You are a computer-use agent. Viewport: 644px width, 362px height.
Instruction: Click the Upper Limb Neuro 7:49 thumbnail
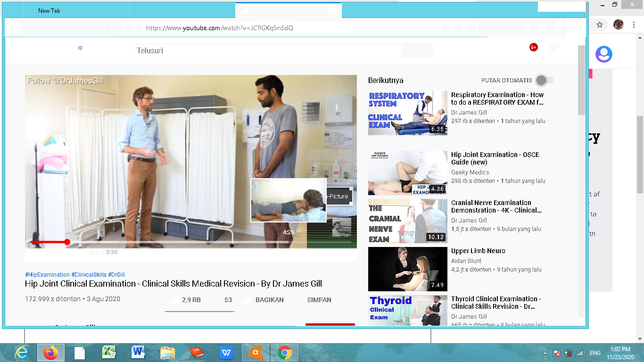click(408, 269)
